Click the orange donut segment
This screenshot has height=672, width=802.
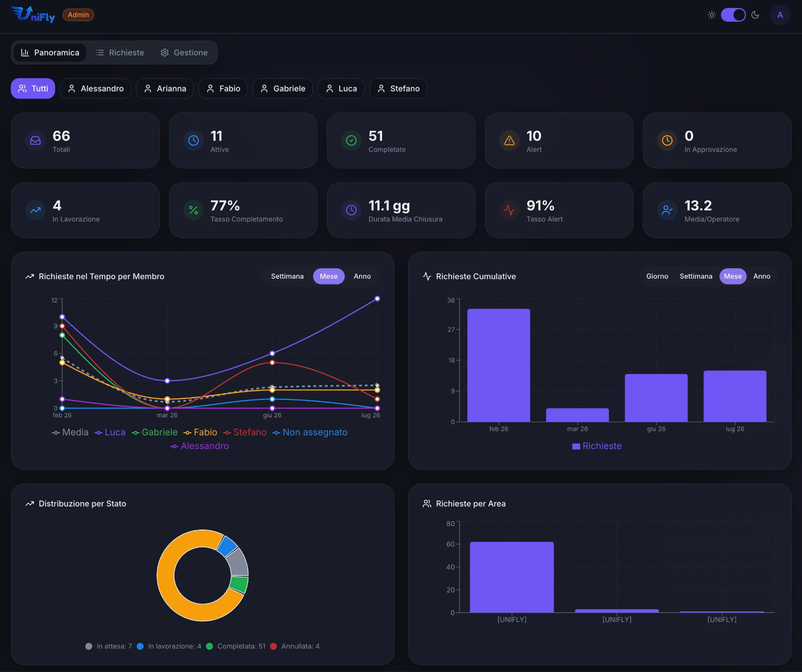pos(166,575)
